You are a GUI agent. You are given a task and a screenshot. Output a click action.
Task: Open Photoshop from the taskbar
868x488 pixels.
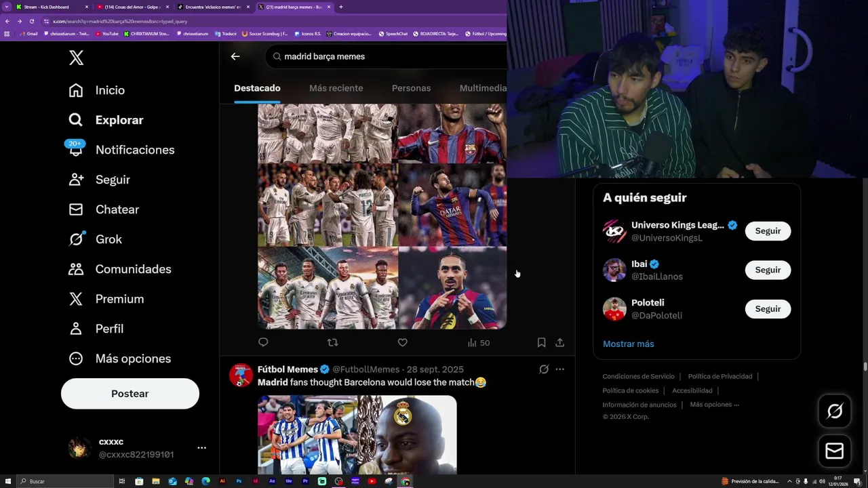pyautogui.click(x=239, y=481)
